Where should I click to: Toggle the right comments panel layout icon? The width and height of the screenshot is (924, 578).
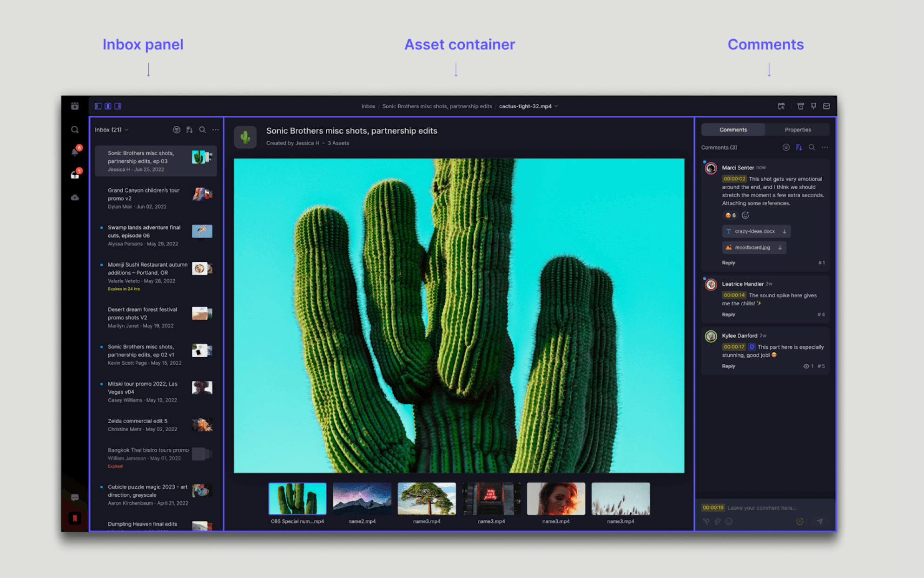[x=118, y=106]
